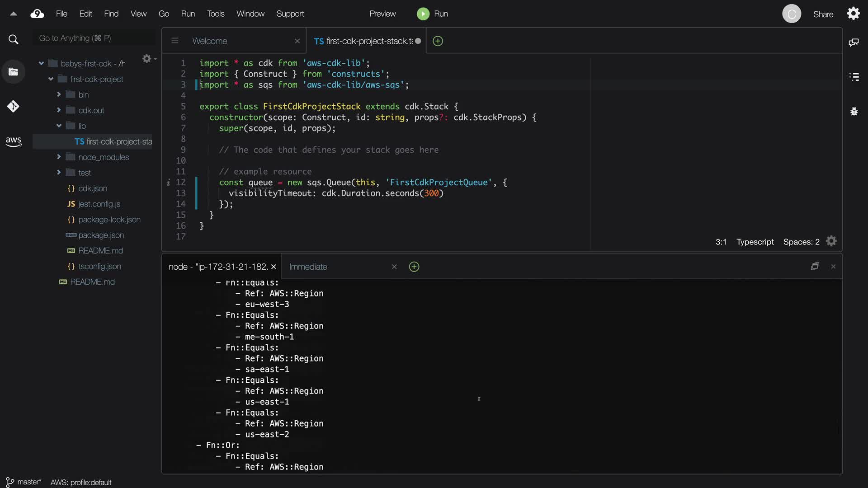Open the search icon in left sidebar
Screen dimensions: 868x488
point(14,40)
